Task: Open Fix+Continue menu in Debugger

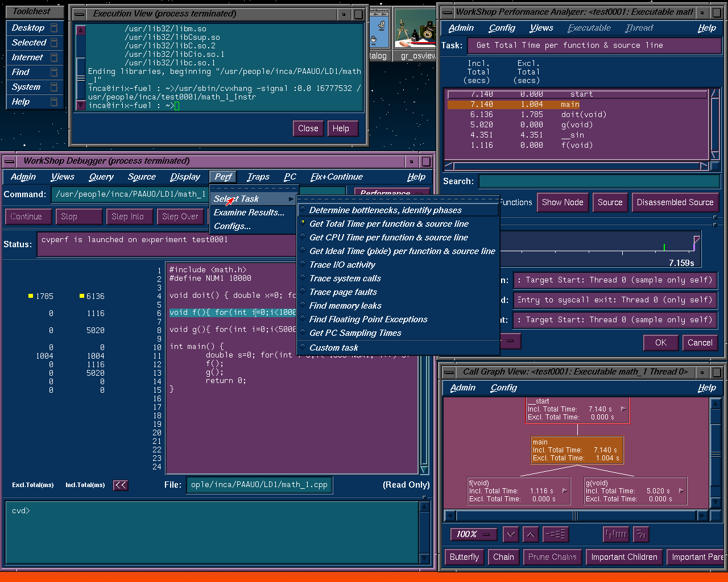Action: [337, 177]
